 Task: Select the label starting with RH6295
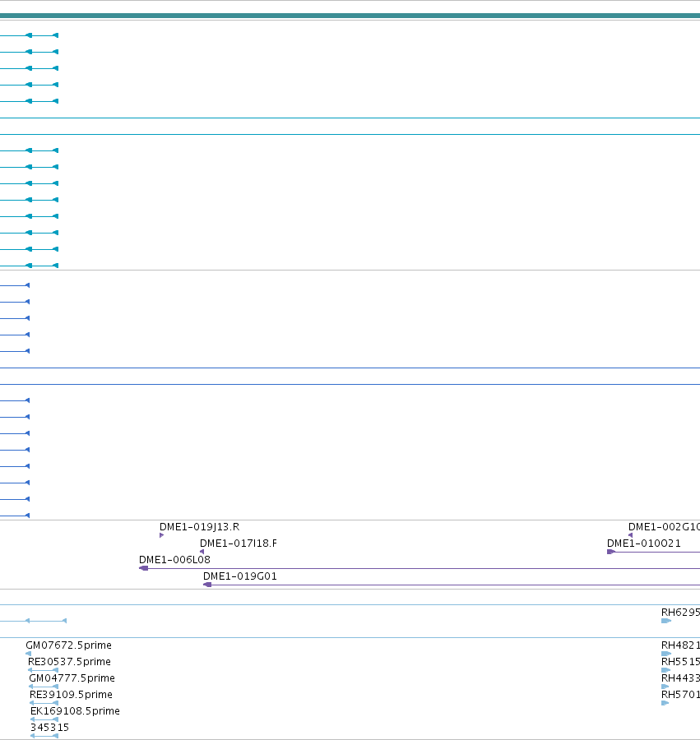pyautogui.click(x=680, y=613)
